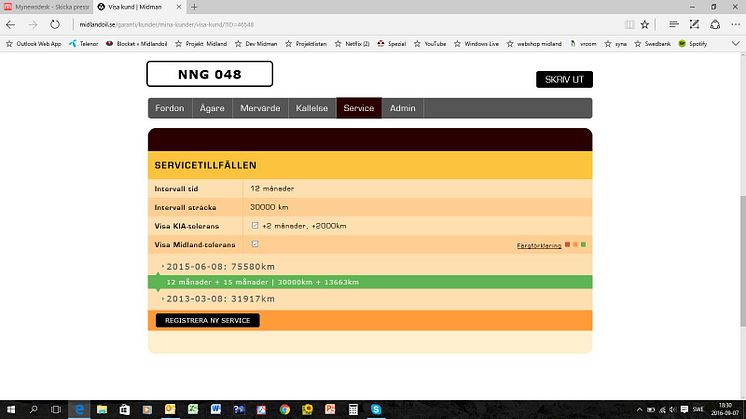Open the Netflix bookmark
This screenshot has height=419, width=746.
click(352, 44)
